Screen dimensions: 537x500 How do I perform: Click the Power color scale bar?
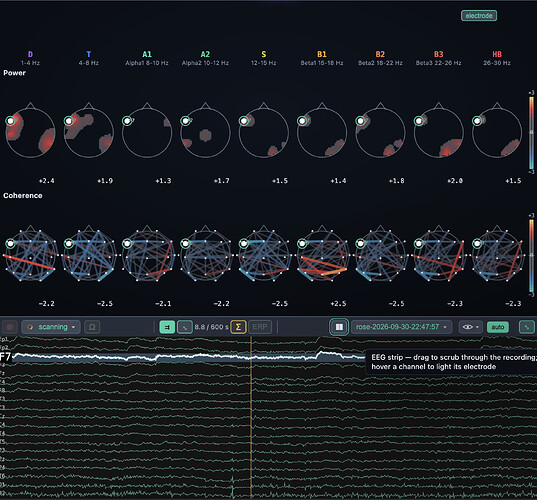(x=531, y=133)
